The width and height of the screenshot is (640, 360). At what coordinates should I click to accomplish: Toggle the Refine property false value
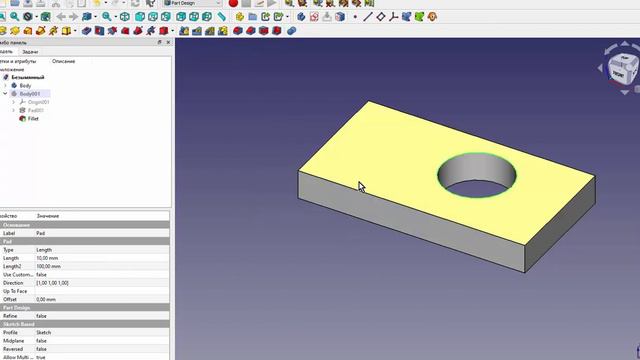pyautogui.click(x=102, y=316)
